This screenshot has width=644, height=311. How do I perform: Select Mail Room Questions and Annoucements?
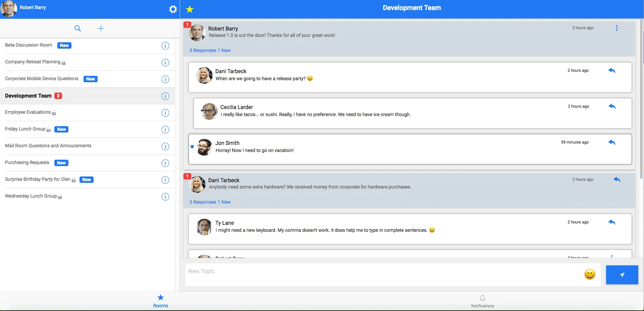(x=87, y=146)
